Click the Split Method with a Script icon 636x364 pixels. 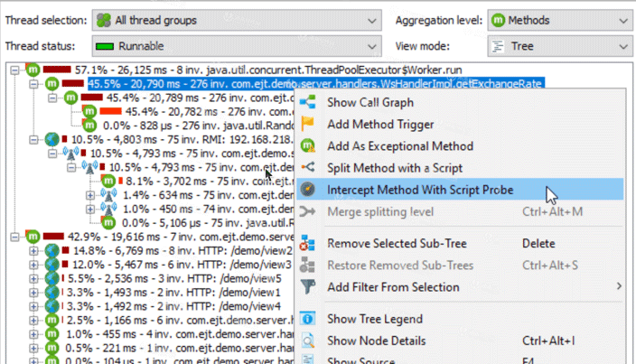(x=309, y=168)
